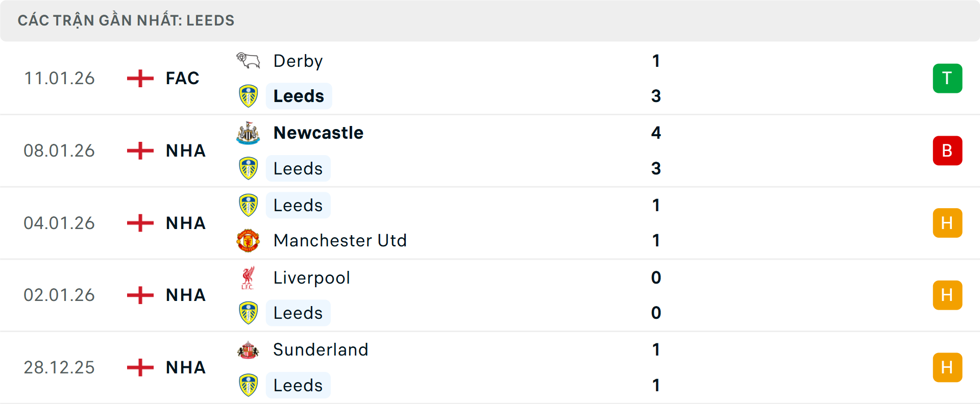This screenshot has height=404, width=980.
Task: Click the red B result badge
Action: click(947, 151)
